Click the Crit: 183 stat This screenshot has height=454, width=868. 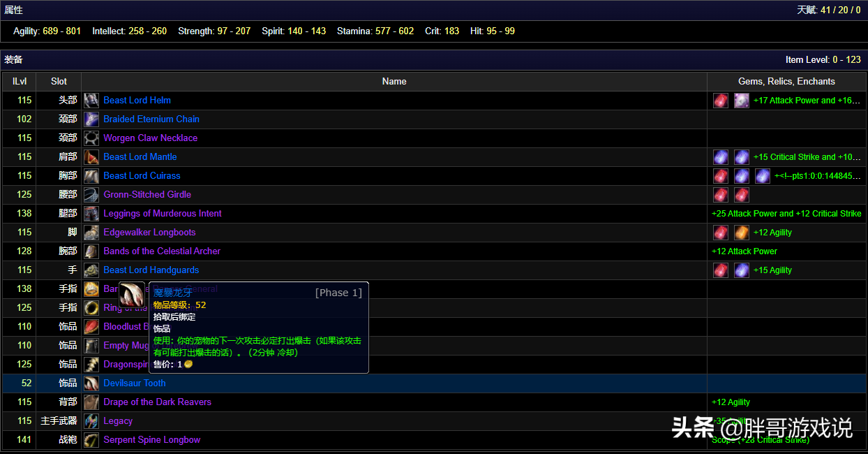pyautogui.click(x=442, y=31)
